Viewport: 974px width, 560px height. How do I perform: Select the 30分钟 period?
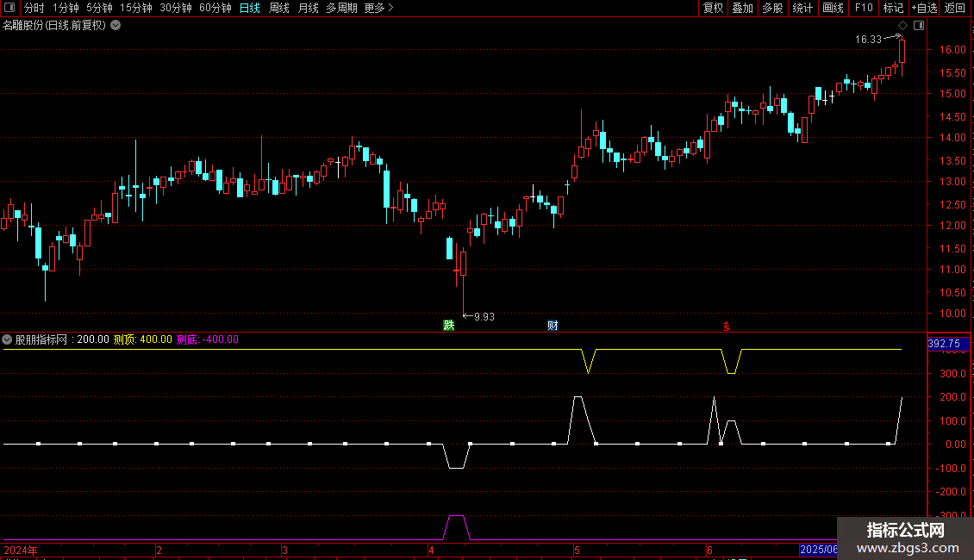(x=176, y=8)
